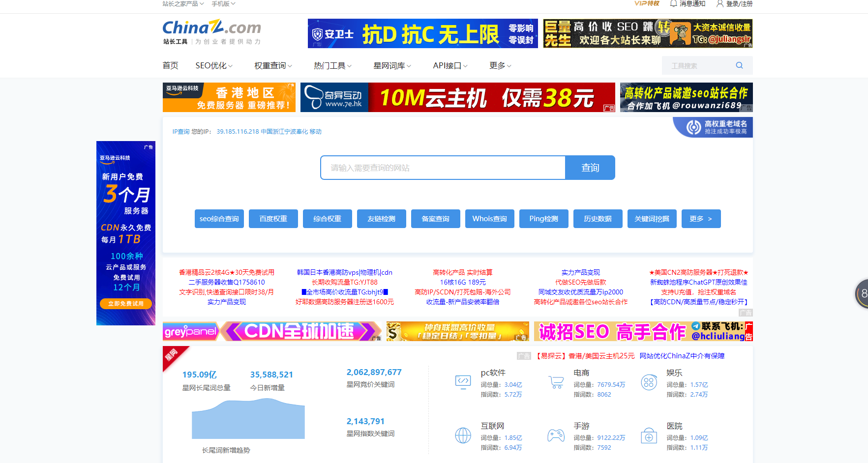Open 16核16G 189元 link

[463, 282]
